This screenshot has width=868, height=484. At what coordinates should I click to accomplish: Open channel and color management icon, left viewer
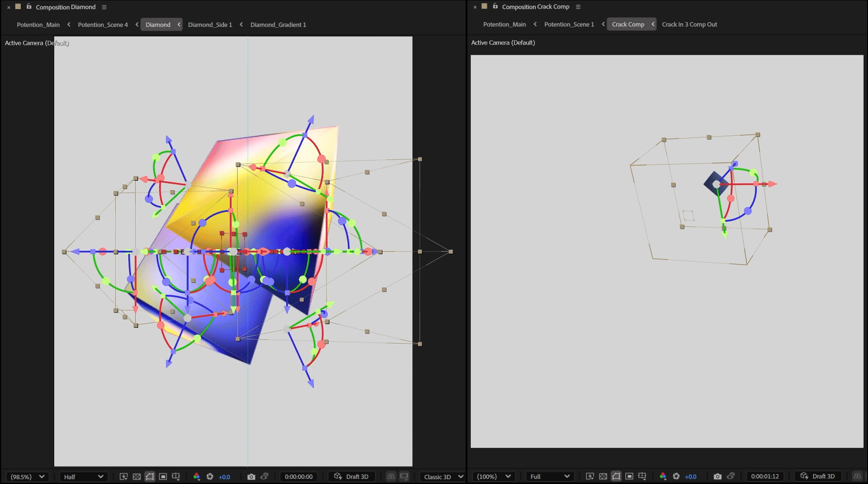click(196, 477)
